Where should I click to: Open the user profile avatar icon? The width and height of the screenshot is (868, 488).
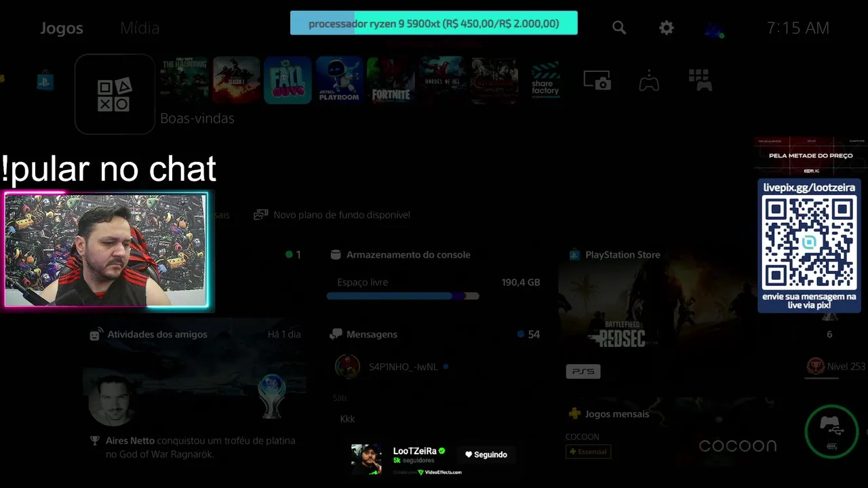pos(714,28)
